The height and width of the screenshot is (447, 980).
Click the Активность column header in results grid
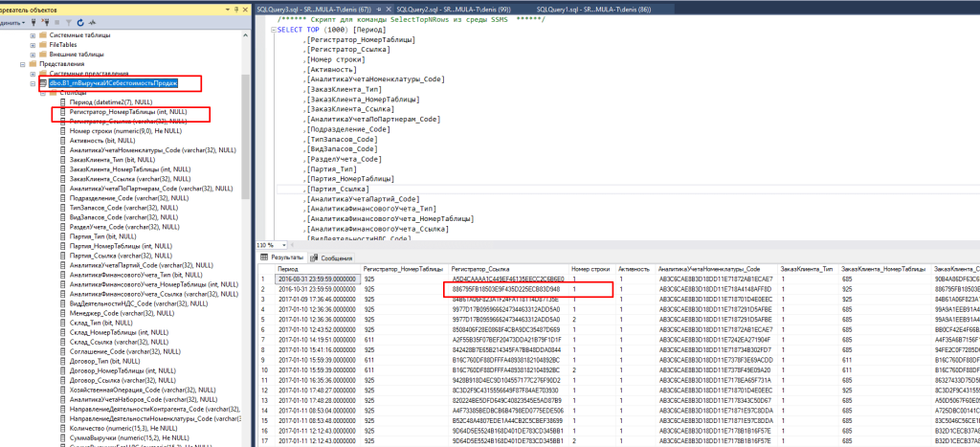[633, 269]
